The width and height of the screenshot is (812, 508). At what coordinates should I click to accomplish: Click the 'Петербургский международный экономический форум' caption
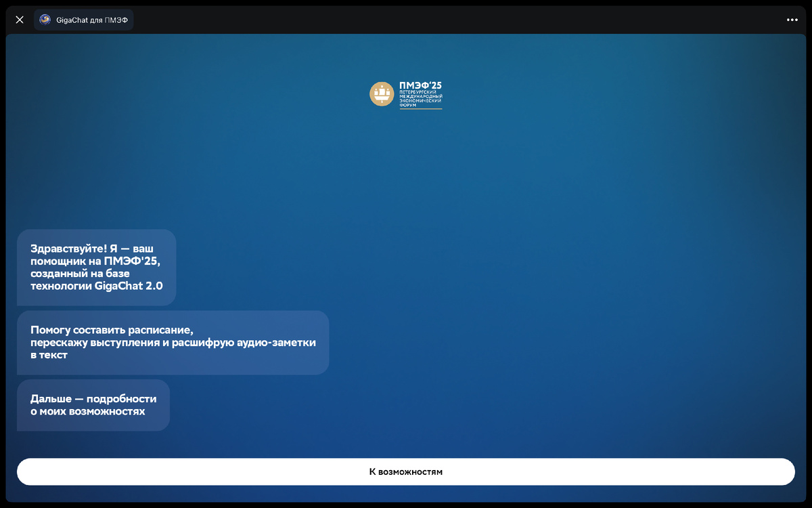(420, 98)
